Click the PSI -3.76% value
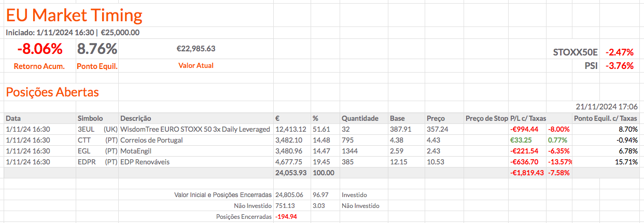 (x=621, y=66)
